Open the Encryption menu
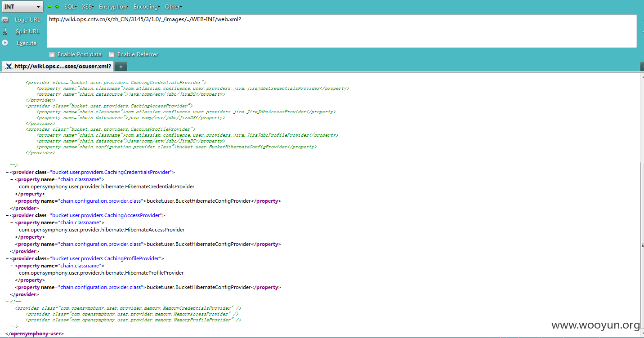 [113, 7]
